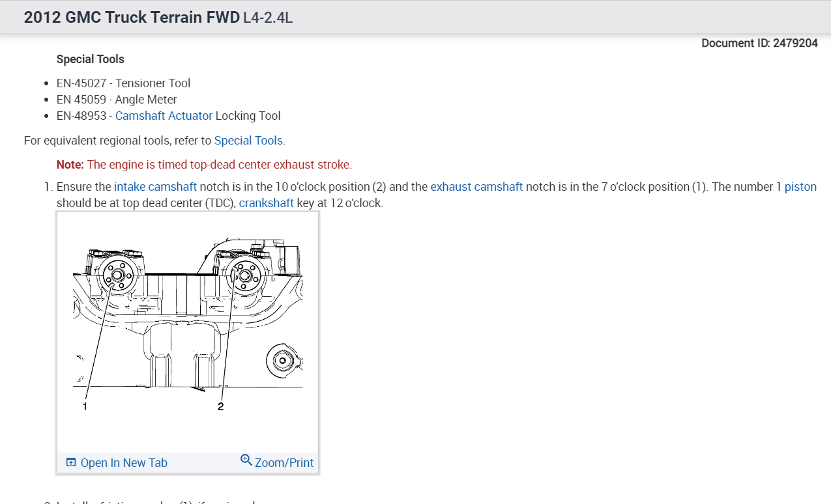This screenshot has height=504, width=831.
Task: Click the Open In New Tab text
Action: pos(124,463)
